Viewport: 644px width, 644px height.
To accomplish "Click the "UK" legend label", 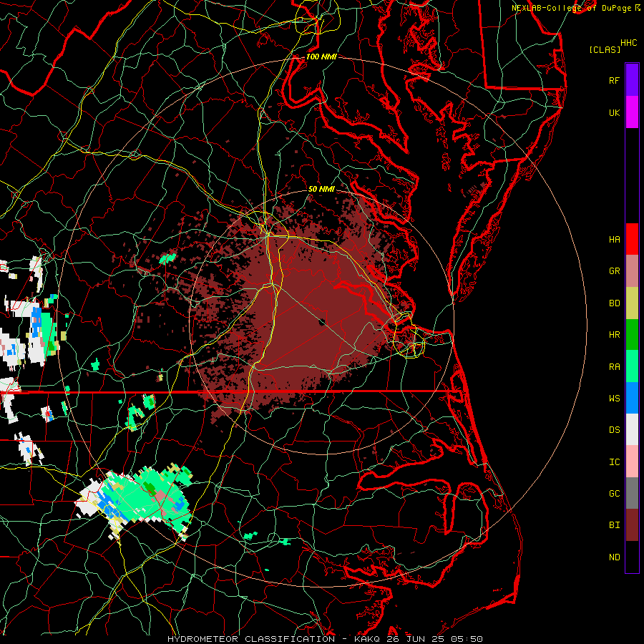I will [614, 112].
